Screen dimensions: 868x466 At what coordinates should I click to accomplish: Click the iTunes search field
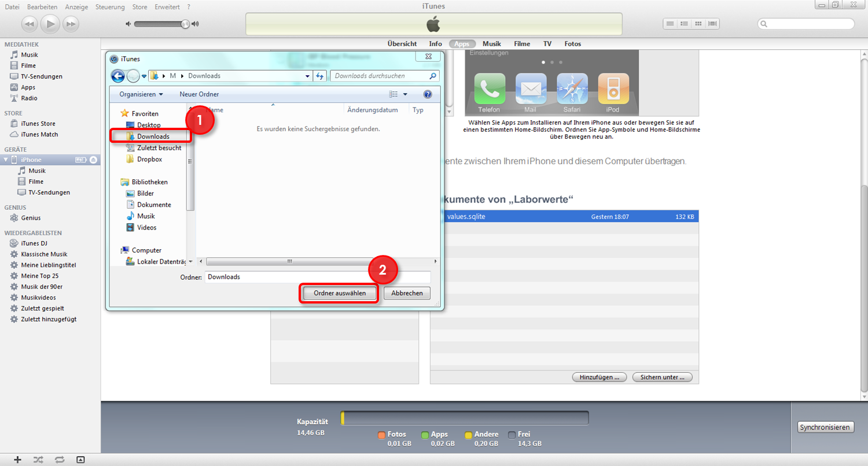click(806, 24)
